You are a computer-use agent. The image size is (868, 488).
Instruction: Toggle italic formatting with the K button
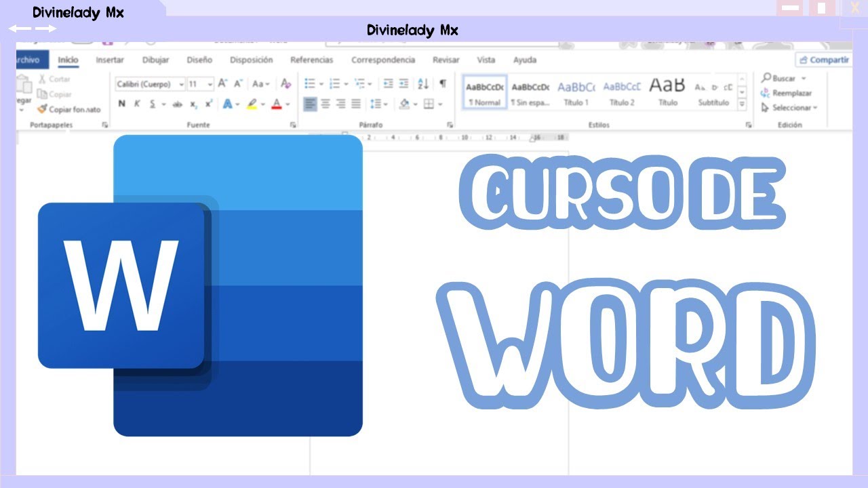137,104
